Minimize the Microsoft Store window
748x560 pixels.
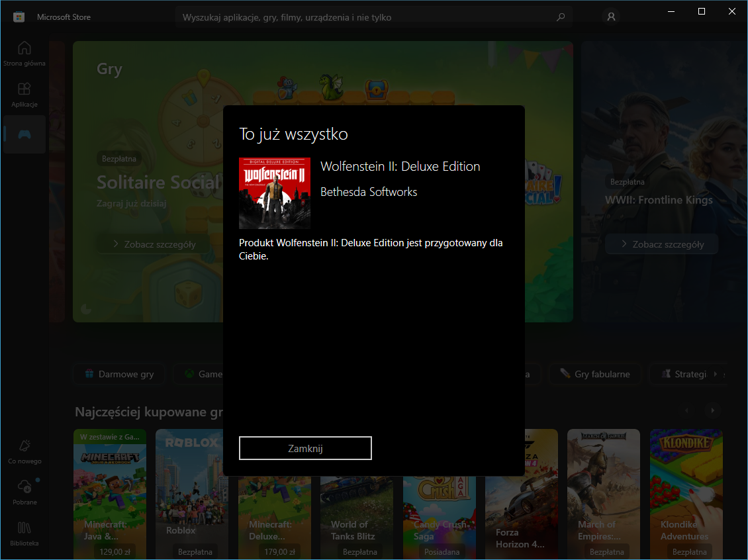tap(671, 11)
